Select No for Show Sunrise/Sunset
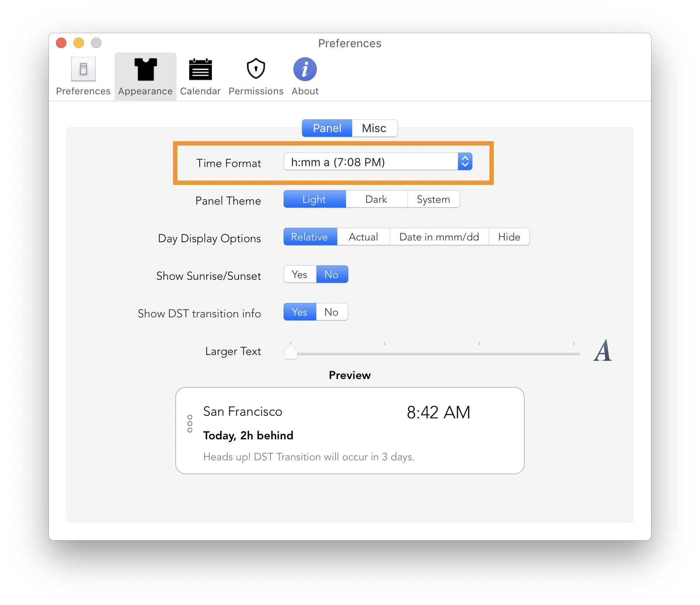700x605 pixels. (x=332, y=275)
